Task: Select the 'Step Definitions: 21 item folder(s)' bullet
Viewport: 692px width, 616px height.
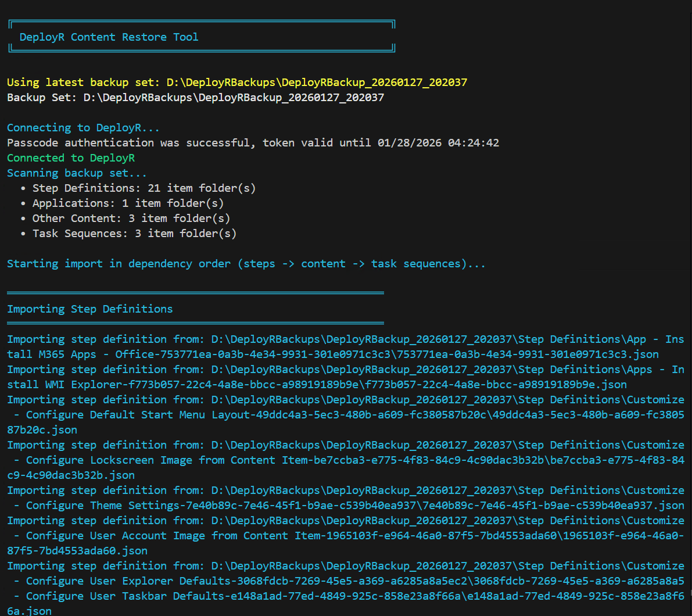Action: point(144,188)
